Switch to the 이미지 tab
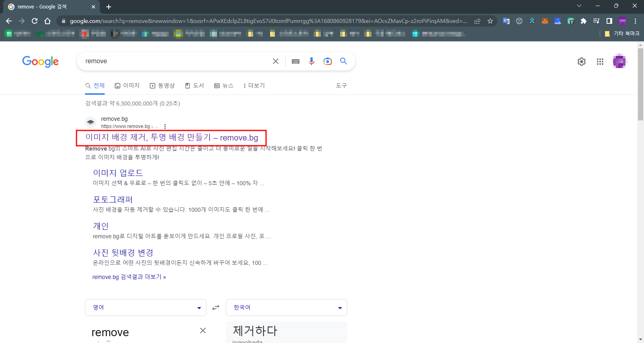The height and width of the screenshot is (343, 644). tap(127, 86)
